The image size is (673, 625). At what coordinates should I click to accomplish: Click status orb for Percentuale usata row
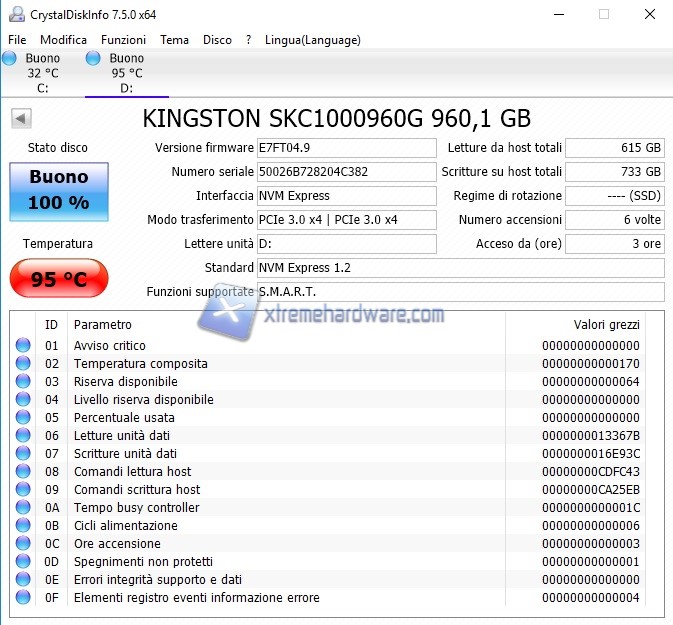coord(23,418)
